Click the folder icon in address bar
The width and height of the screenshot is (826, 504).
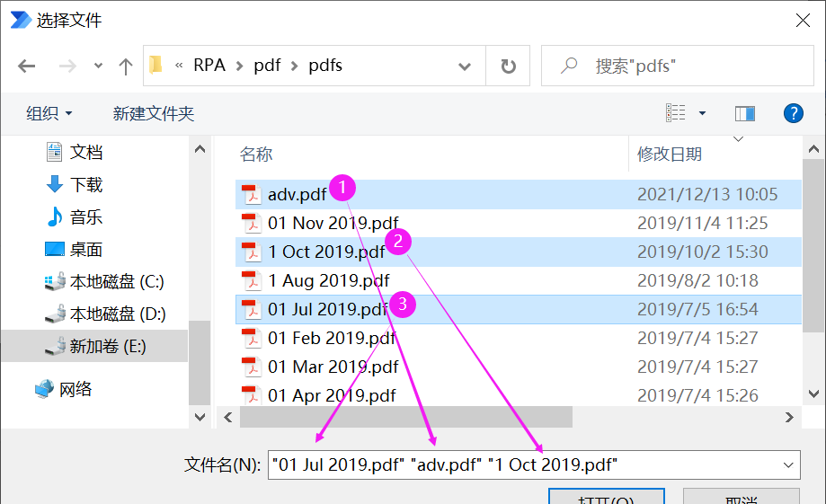pyautogui.click(x=155, y=66)
